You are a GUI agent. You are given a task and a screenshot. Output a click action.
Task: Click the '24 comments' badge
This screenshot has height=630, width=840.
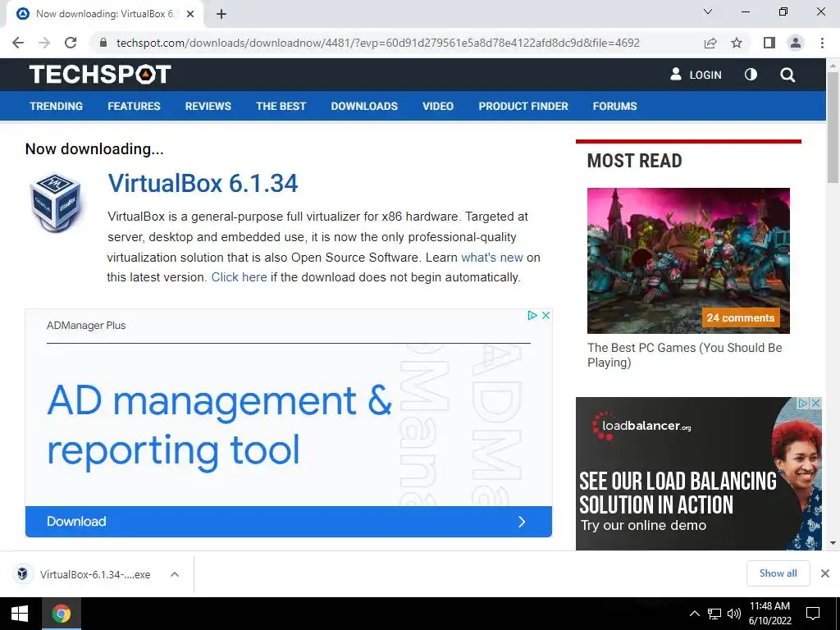[x=741, y=317]
